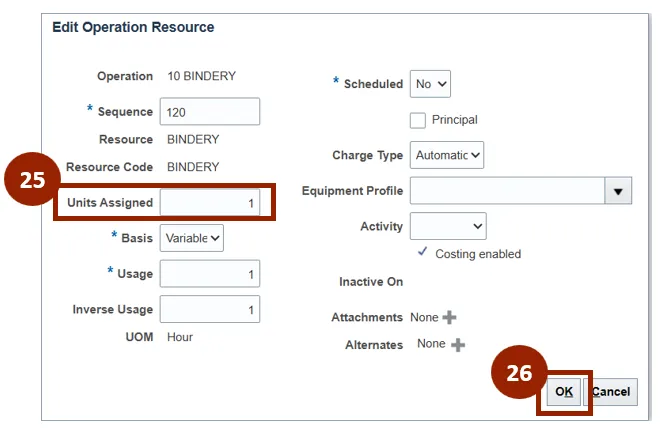
Task: Click the Edit Operation Resource dialog title
Action: click(x=133, y=27)
